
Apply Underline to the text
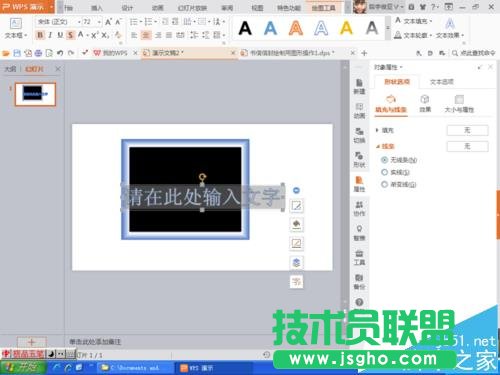click(60, 35)
